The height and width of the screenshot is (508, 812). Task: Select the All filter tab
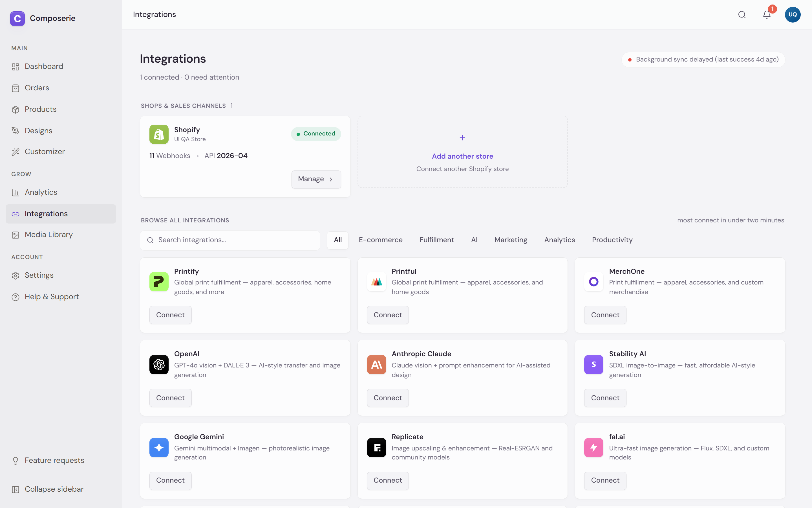click(x=337, y=240)
